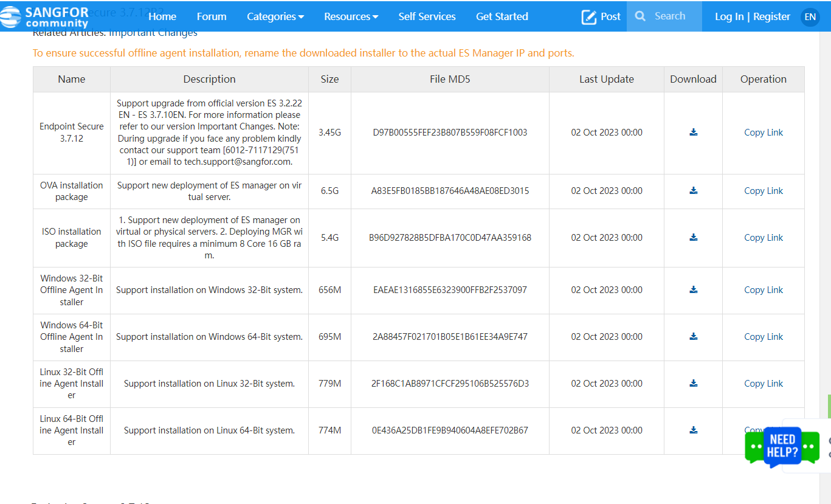Click the Sangfor Community logo

pos(44,17)
